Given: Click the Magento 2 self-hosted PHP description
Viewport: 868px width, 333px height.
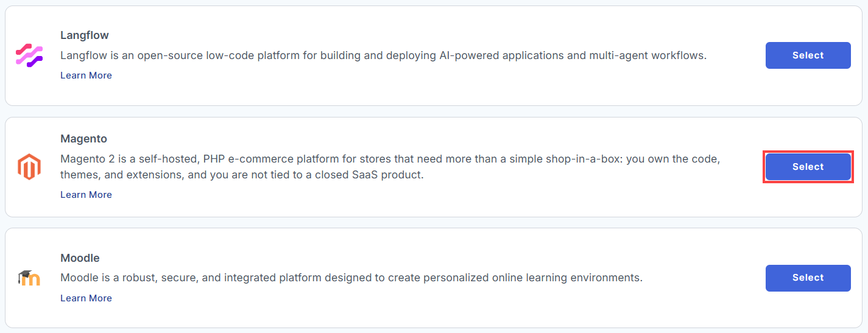Looking at the screenshot, I should click(x=390, y=167).
